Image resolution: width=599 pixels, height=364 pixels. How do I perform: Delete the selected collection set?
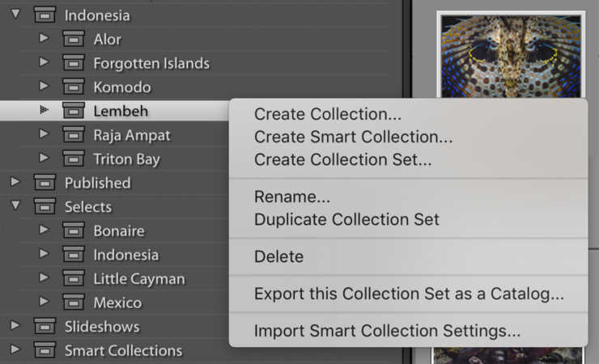(278, 257)
